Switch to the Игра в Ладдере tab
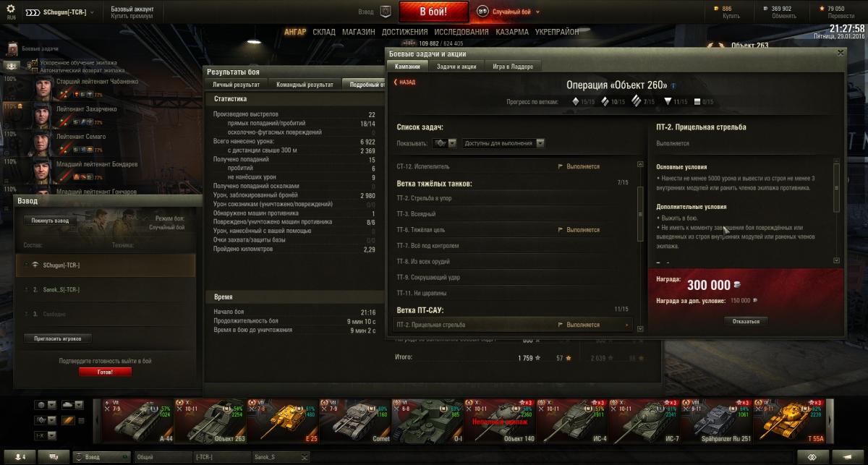The image size is (868, 465). coord(513,66)
